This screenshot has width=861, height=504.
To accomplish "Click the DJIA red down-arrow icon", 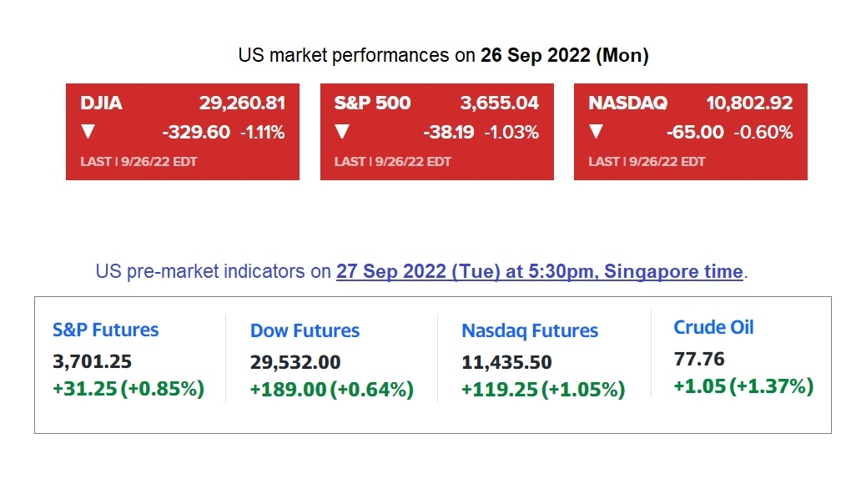I will coord(88,132).
